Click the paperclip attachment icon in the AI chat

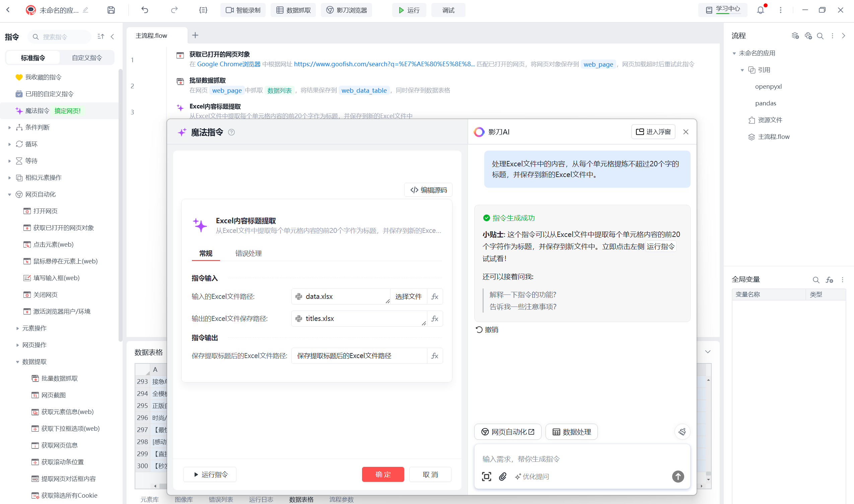coord(503,477)
